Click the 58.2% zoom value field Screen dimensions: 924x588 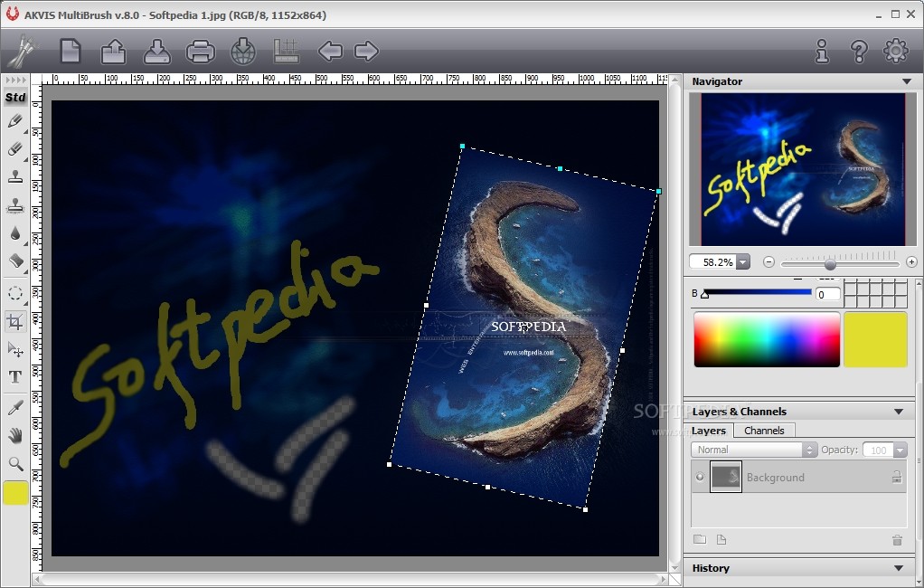click(713, 261)
